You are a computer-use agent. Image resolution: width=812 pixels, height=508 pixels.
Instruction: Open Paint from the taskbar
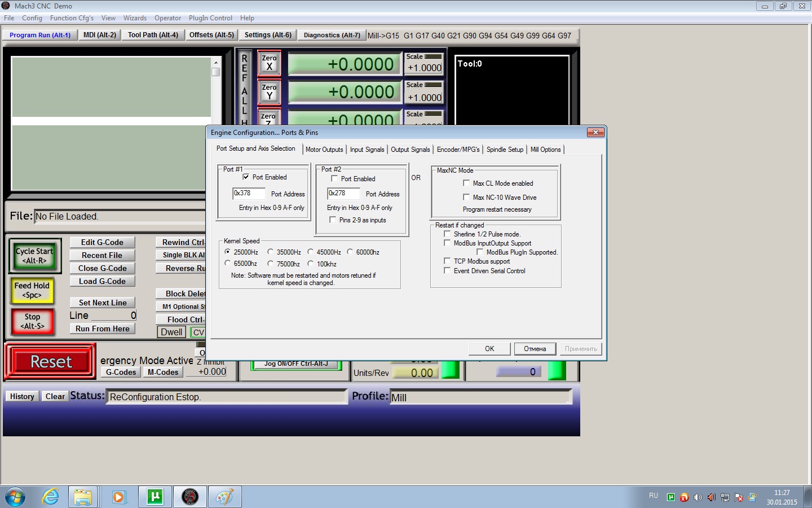point(225,497)
